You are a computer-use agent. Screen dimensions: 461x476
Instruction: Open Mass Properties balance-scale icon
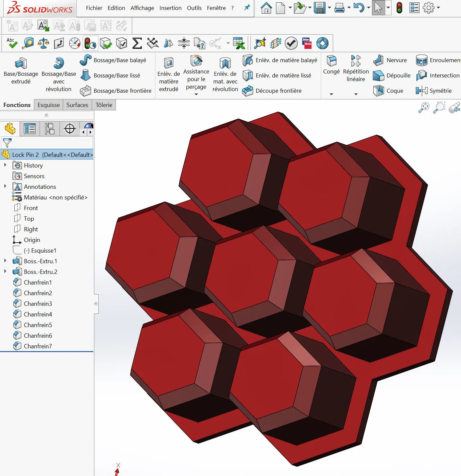pos(44,43)
